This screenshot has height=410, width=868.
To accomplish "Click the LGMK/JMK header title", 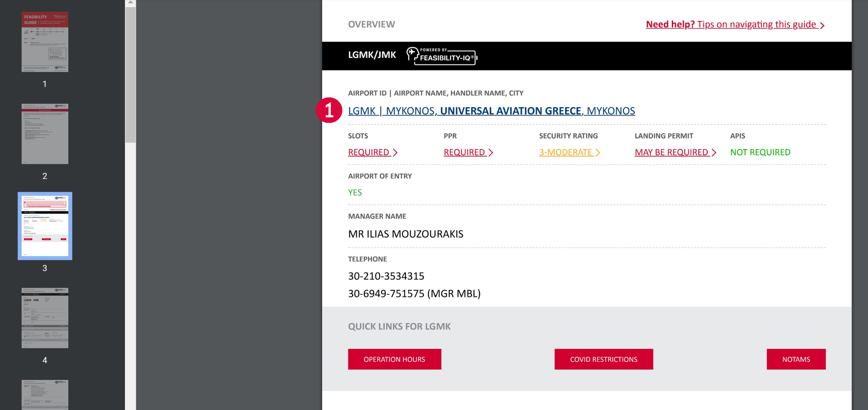I will 372,55.
